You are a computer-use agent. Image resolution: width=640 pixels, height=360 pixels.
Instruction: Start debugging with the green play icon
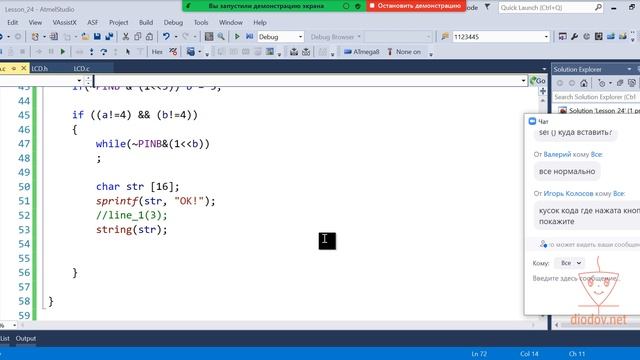click(237, 37)
